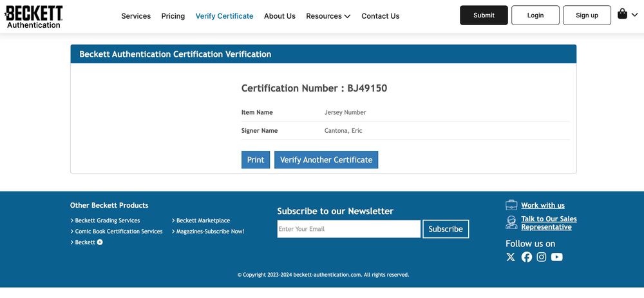Viewport: 644px width, 298px height.
Task: Open the Verify Certificate page
Action: pyautogui.click(x=224, y=16)
